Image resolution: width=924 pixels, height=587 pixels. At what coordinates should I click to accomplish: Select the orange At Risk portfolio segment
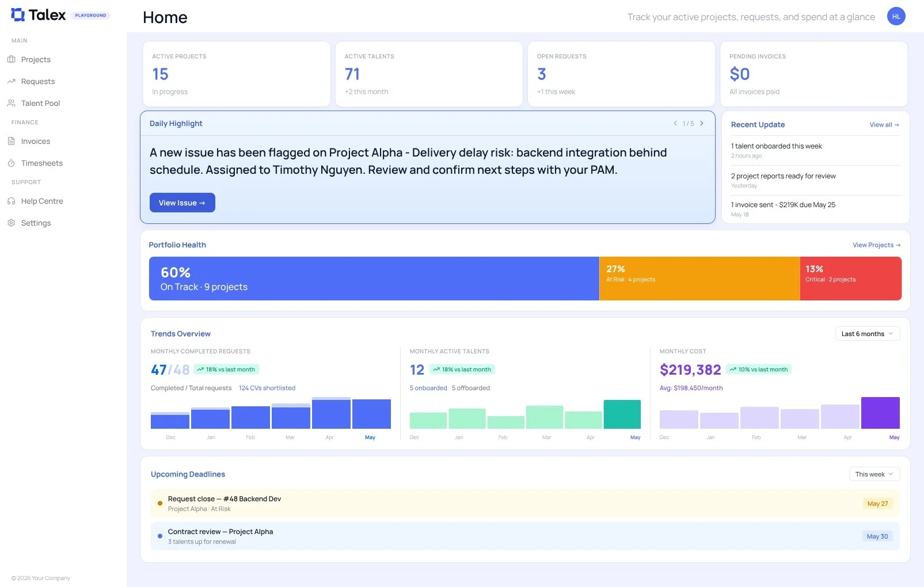(x=699, y=279)
